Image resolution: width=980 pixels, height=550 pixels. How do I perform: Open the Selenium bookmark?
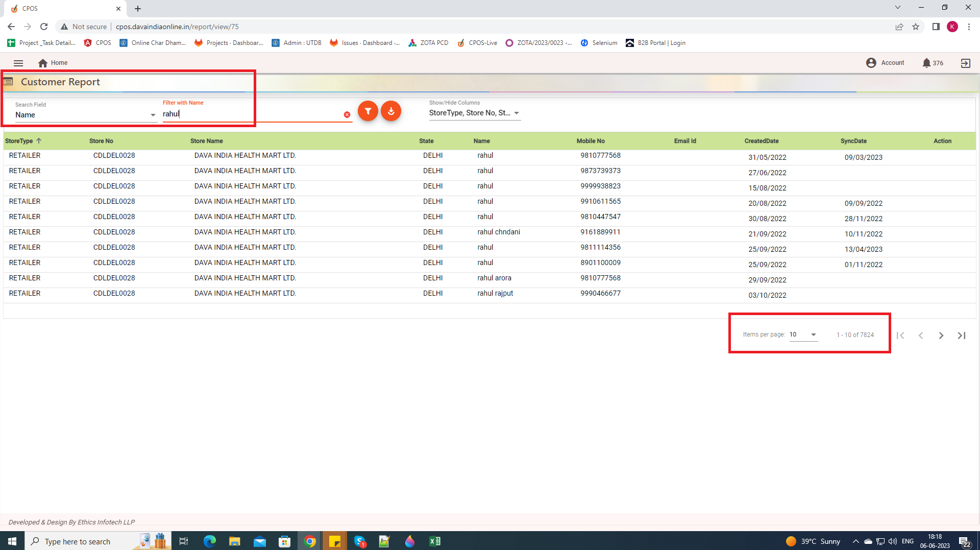pos(599,43)
